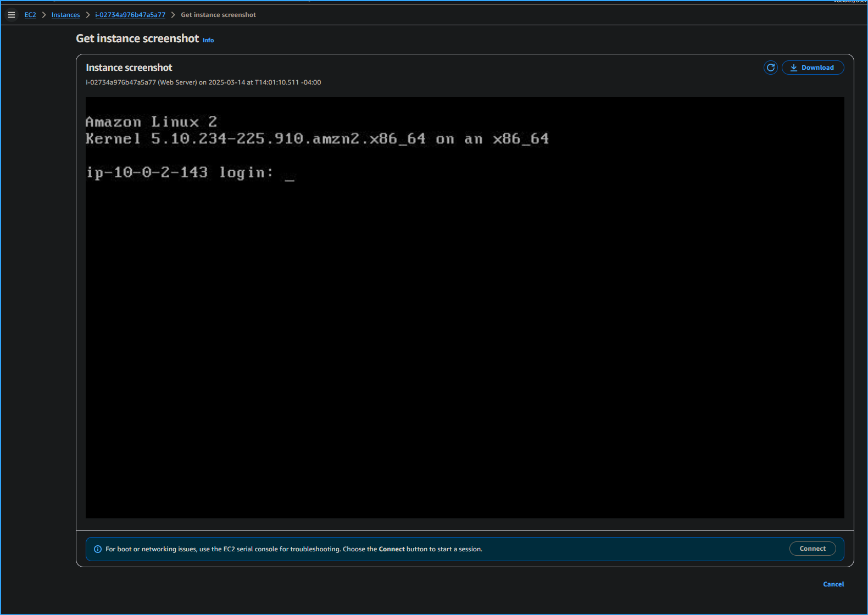868x615 pixels.
Task: Connect to the EC2 serial console
Action: point(813,549)
